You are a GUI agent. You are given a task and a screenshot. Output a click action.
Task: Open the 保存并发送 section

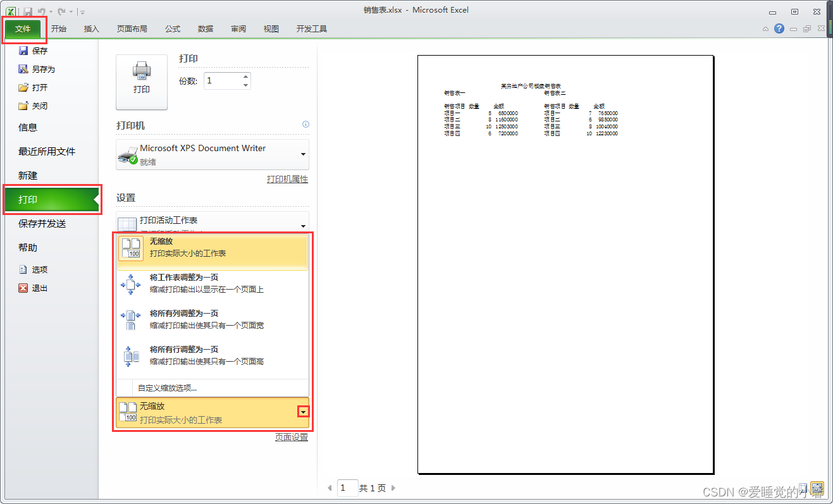coord(42,224)
